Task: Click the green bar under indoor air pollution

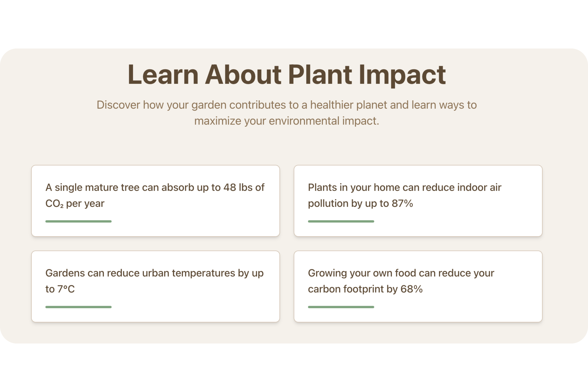Action: click(x=341, y=221)
